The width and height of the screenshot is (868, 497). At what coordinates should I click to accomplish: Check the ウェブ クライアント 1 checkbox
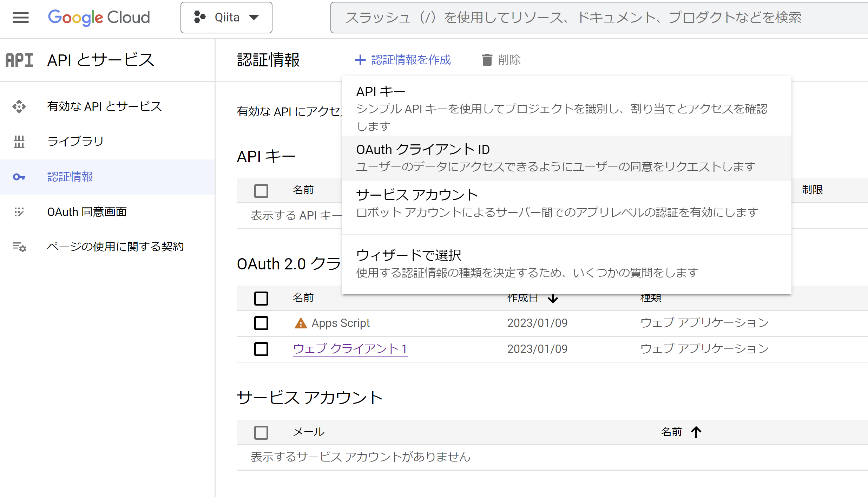pyautogui.click(x=261, y=349)
